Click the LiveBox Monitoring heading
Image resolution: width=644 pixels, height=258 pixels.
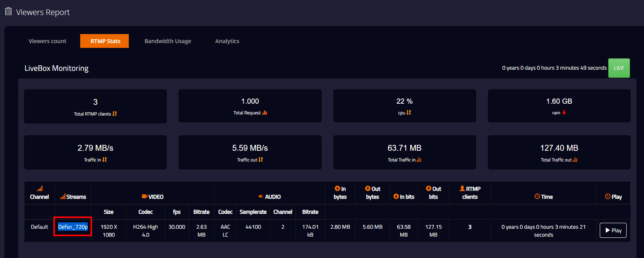click(56, 68)
